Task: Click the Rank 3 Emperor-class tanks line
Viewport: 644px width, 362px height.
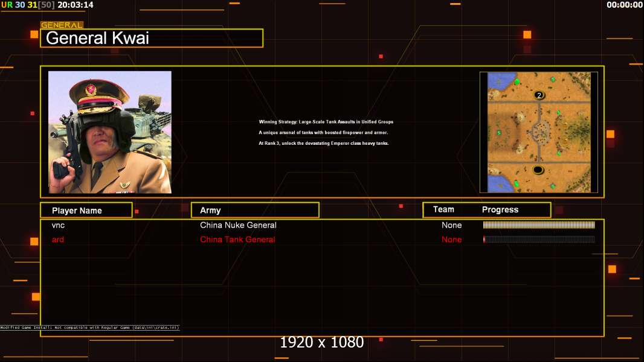Action: tap(324, 143)
